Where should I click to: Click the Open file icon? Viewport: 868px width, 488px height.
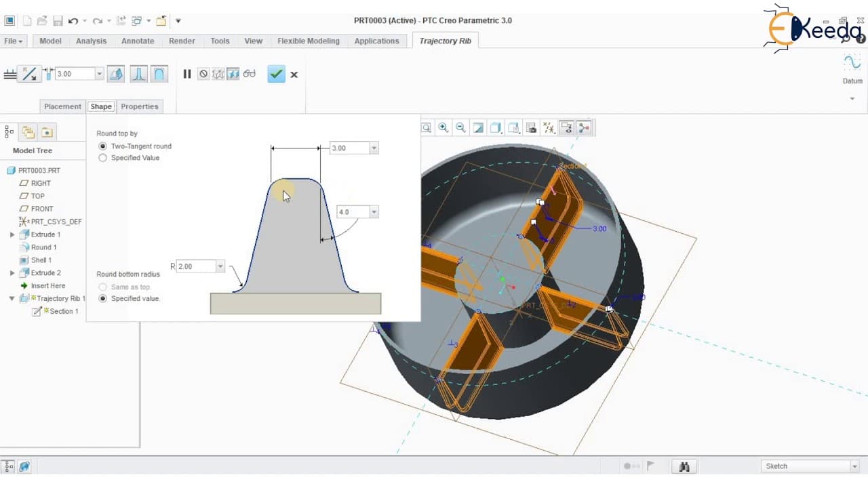click(x=42, y=21)
